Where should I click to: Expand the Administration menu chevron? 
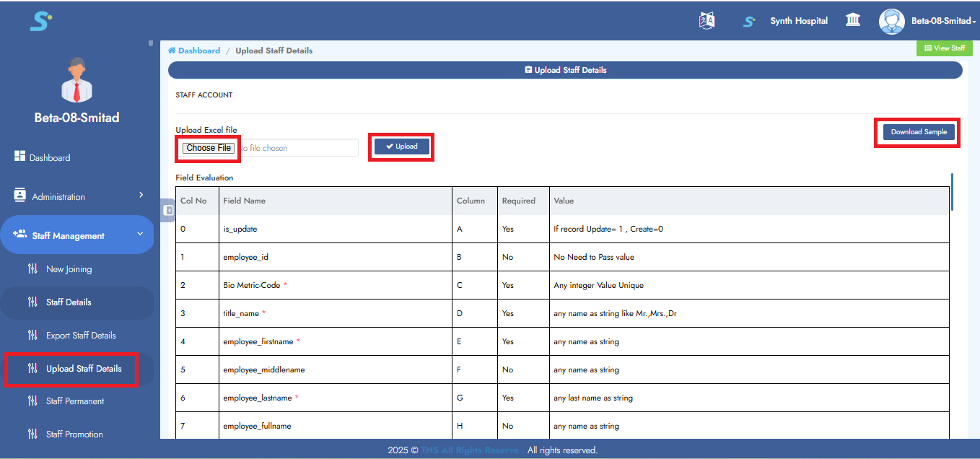pyautogui.click(x=142, y=196)
